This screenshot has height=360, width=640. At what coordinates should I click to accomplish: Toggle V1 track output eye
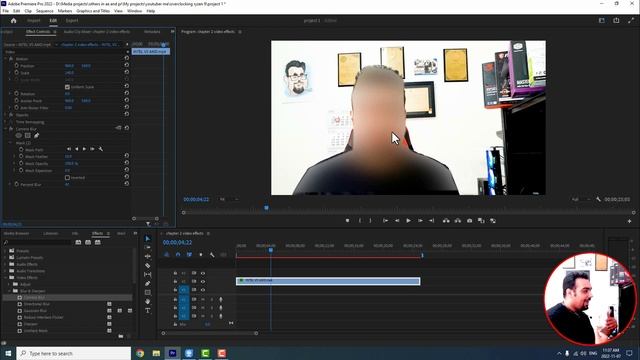(x=203, y=290)
